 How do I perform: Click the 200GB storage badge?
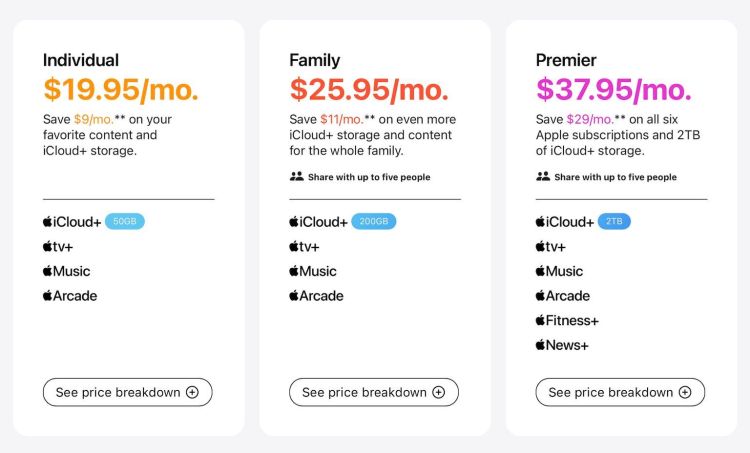pos(373,222)
